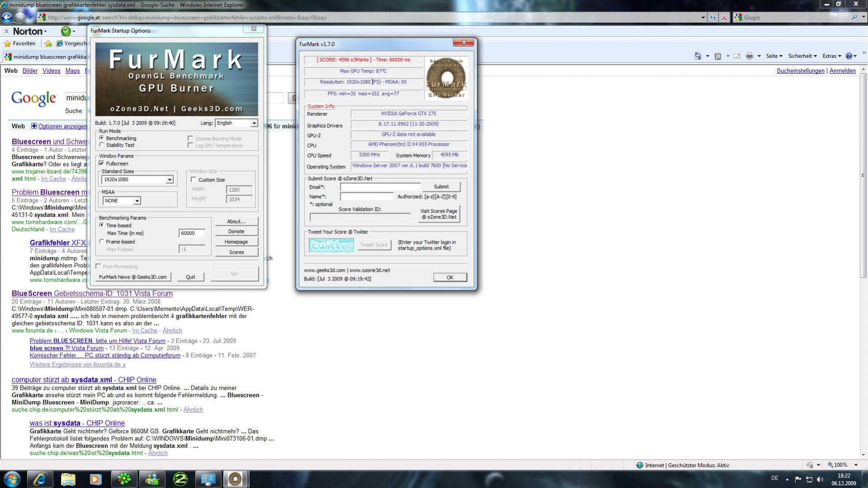
Task: Open Windows Explorer folder on taskbar
Action: pos(68,479)
